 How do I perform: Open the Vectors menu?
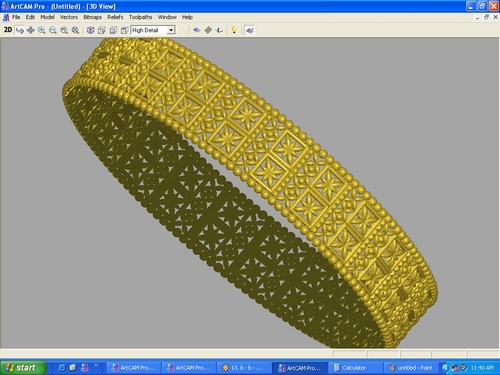[69, 17]
